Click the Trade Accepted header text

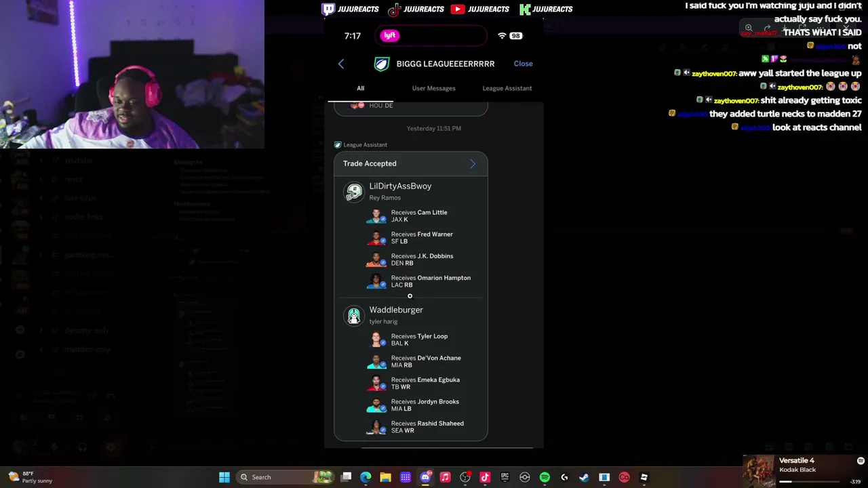pyautogui.click(x=370, y=163)
